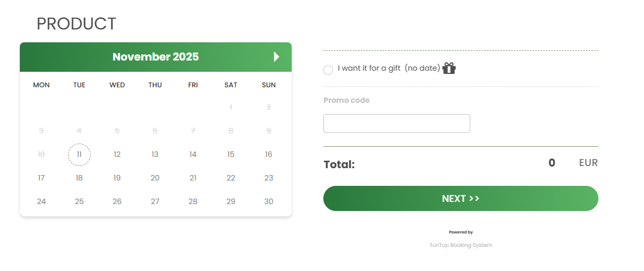Select Friday November 14
This screenshot has height=271, width=644.
[x=193, y=154]
